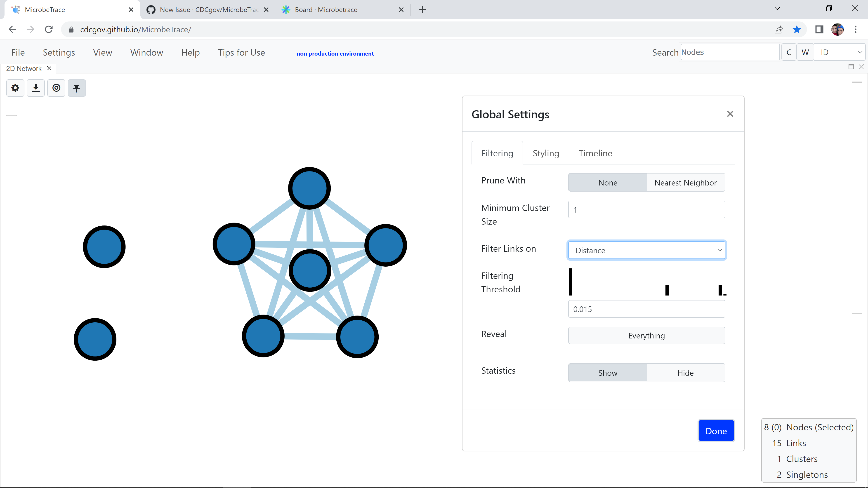Click the Done button

[716, 430]
